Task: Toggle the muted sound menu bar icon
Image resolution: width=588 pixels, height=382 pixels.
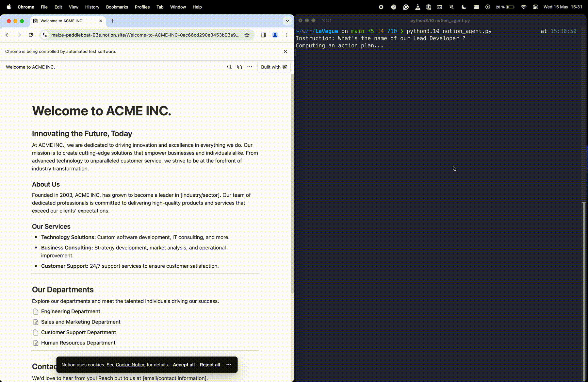Action: pyautogui.click(x=451, y=7)
